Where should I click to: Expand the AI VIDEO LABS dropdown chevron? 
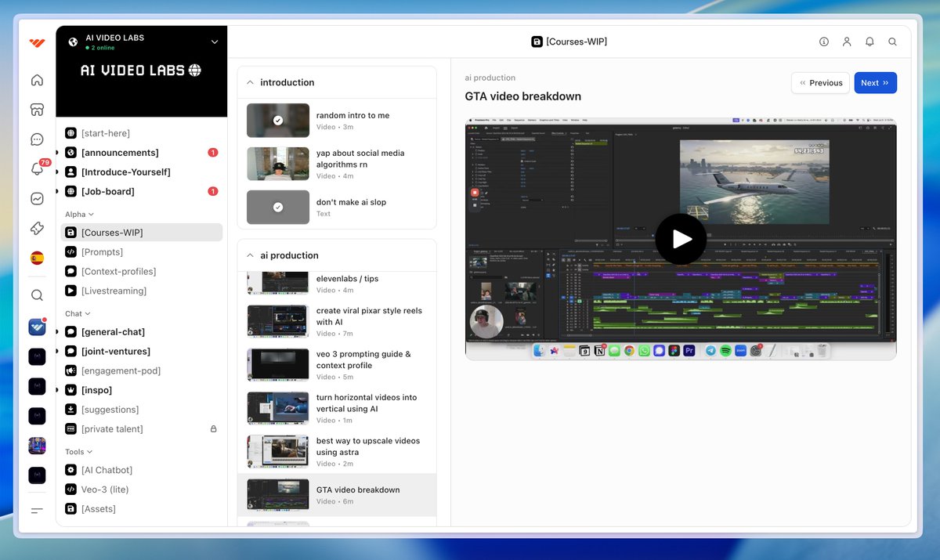tap(215, 42)
